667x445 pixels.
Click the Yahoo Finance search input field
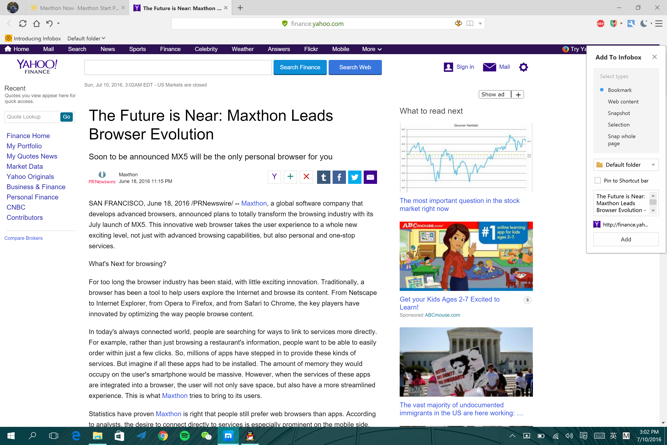pyautogui.click(x=178, y=67)
